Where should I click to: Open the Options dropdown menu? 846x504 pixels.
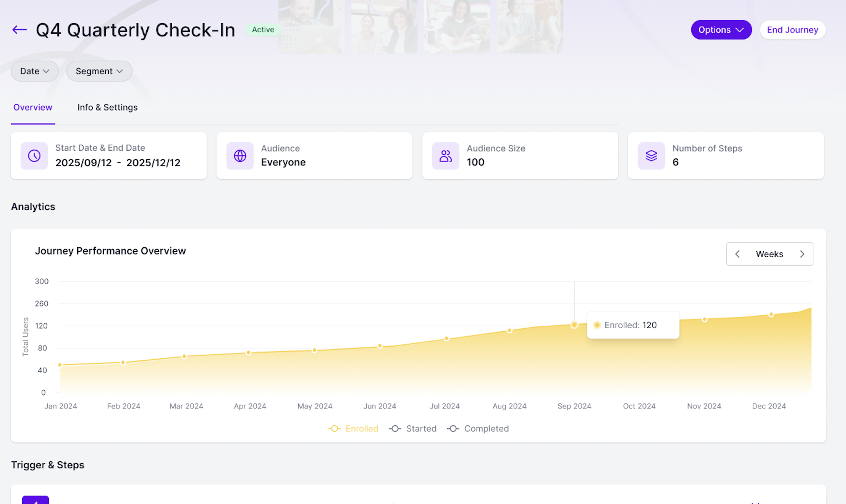coord(721,30)
